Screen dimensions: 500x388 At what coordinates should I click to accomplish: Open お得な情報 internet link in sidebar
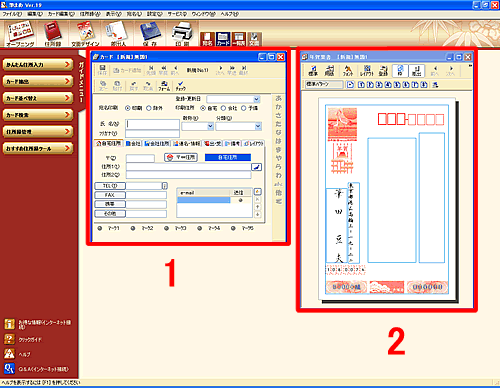coord(37,324)
